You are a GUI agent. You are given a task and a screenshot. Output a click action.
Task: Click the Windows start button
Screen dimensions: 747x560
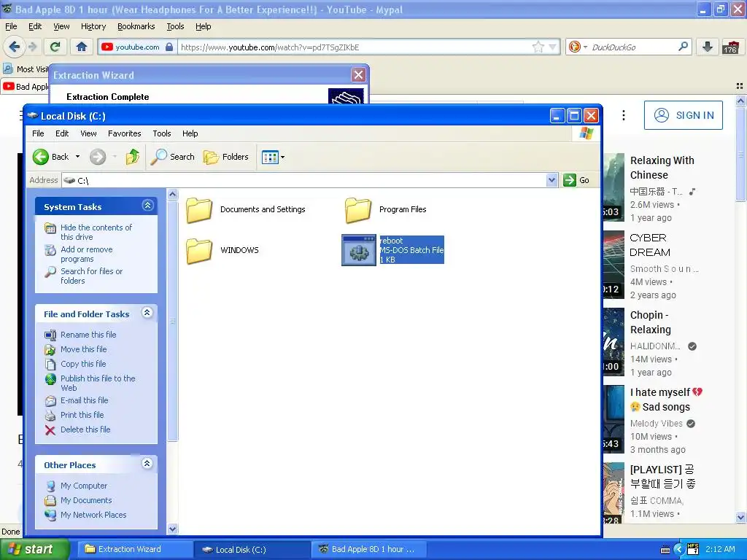coord(34,549)
